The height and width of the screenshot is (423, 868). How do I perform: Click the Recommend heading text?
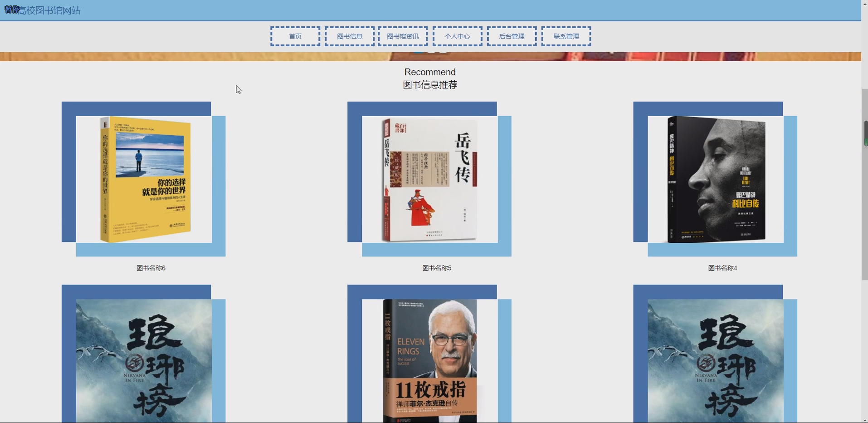430,72
